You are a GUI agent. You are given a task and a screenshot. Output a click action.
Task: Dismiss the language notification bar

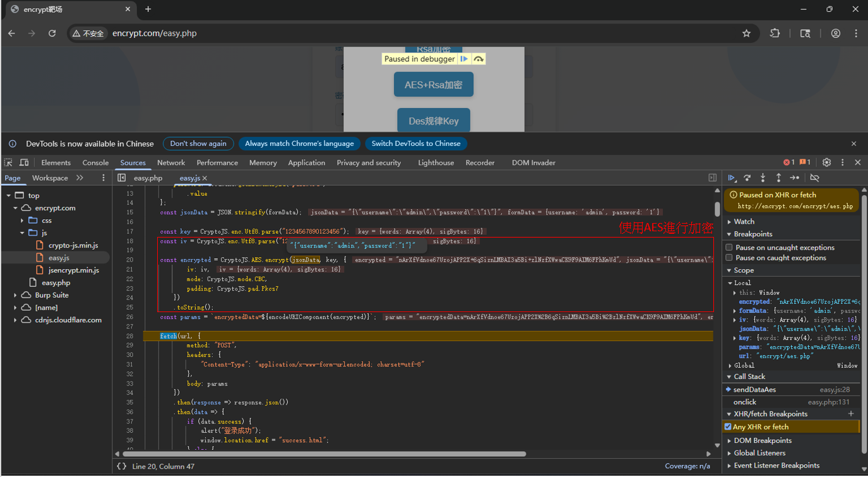coord(853,144)
